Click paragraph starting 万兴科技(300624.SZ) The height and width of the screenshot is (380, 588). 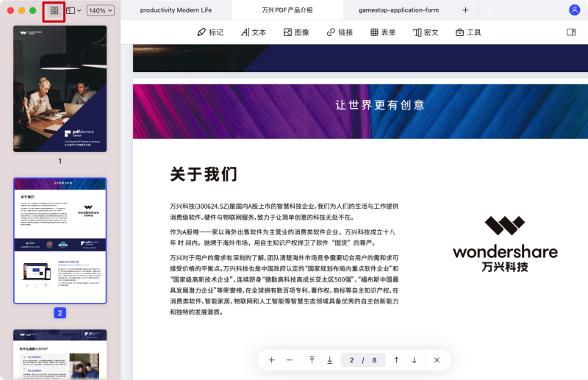click(x=284, y=212)
